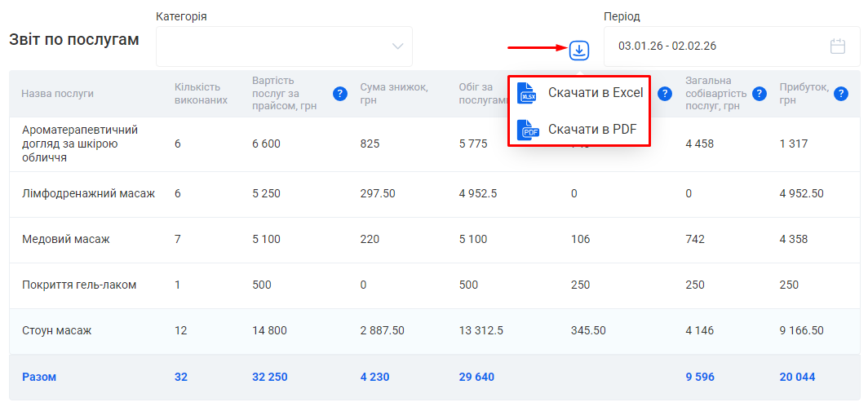
Task: Open help icon next to Прибуток column
Action: (841, 94)
